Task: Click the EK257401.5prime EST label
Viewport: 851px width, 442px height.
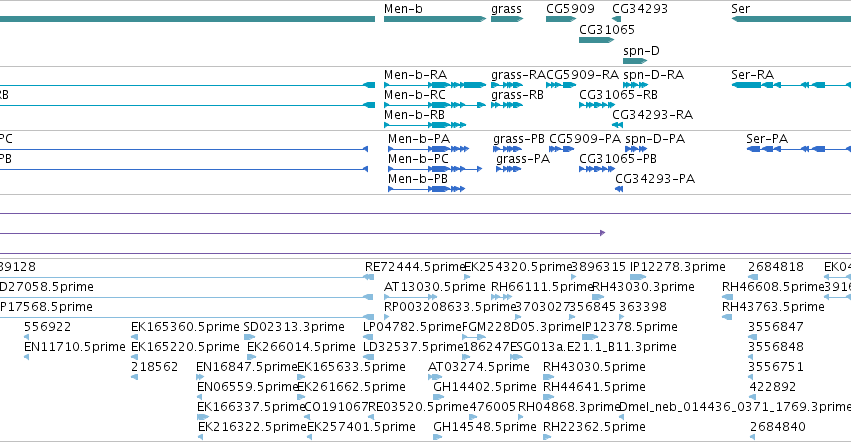Action: [361, 427]
